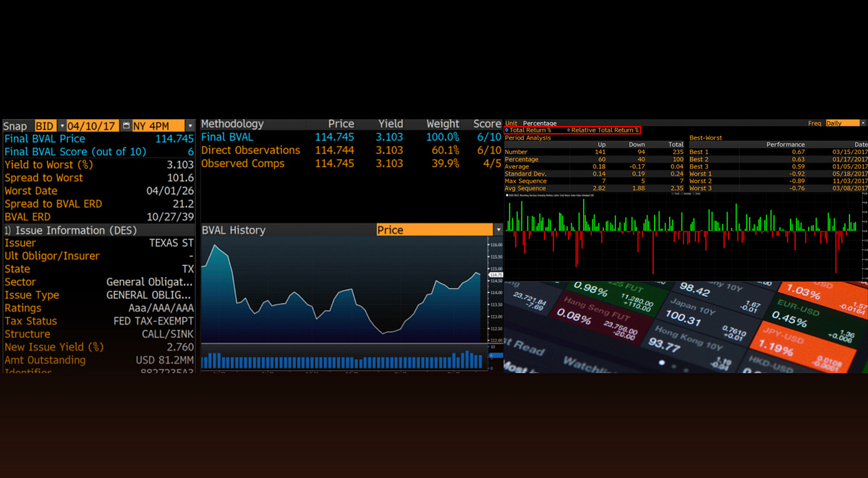Open the calendar icon next to 04/10/17

coord(126,126)
